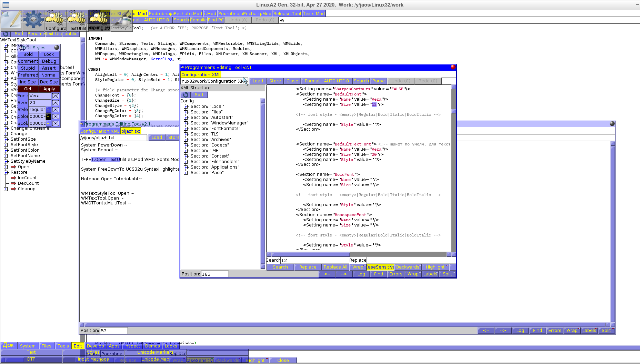Toggle Split in pljazh.txt editor
This screenshot has width=640, height=364.
[607, 331]
